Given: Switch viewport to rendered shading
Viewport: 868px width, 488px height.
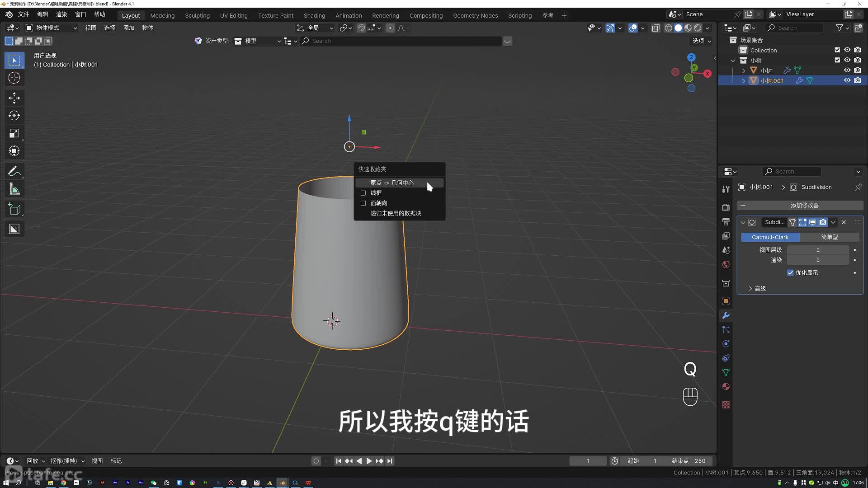Looking at the screenshot, I should (698, 28).
